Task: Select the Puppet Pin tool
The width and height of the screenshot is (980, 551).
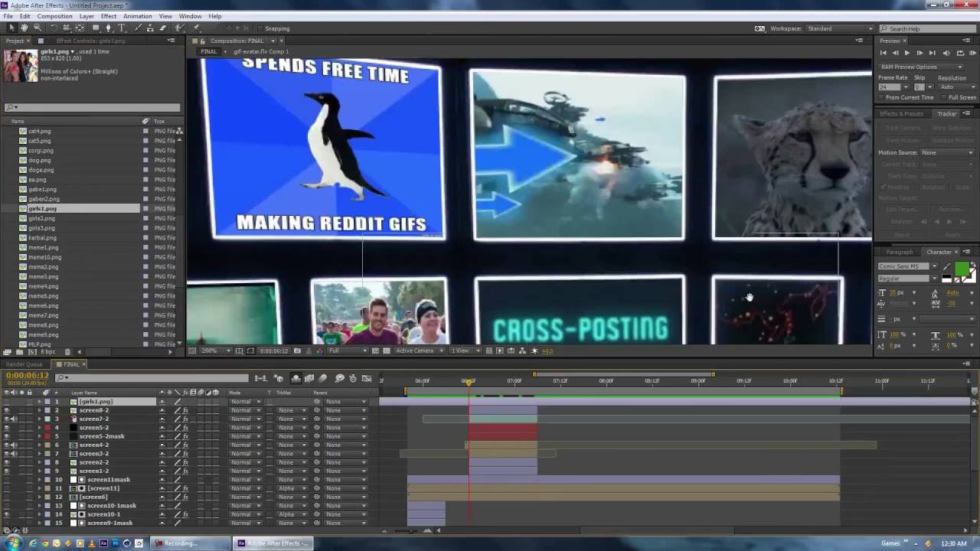Action: [196, 28]
